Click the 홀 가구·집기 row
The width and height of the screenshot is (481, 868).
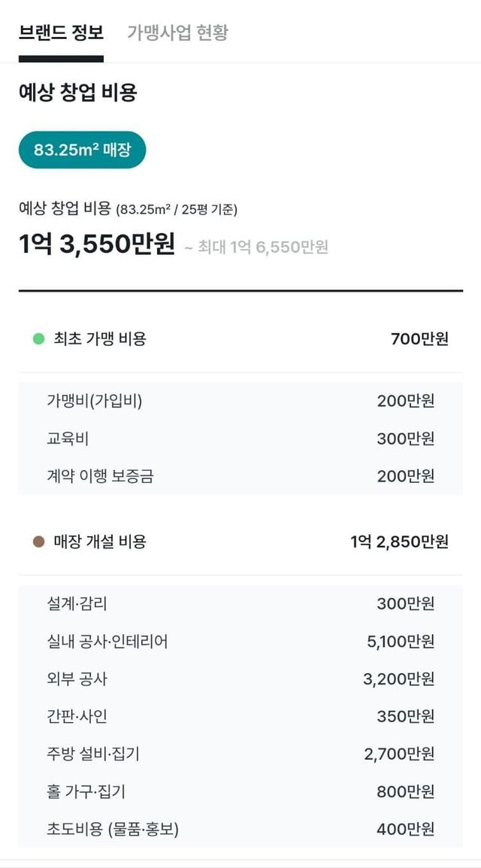point(240,791)
